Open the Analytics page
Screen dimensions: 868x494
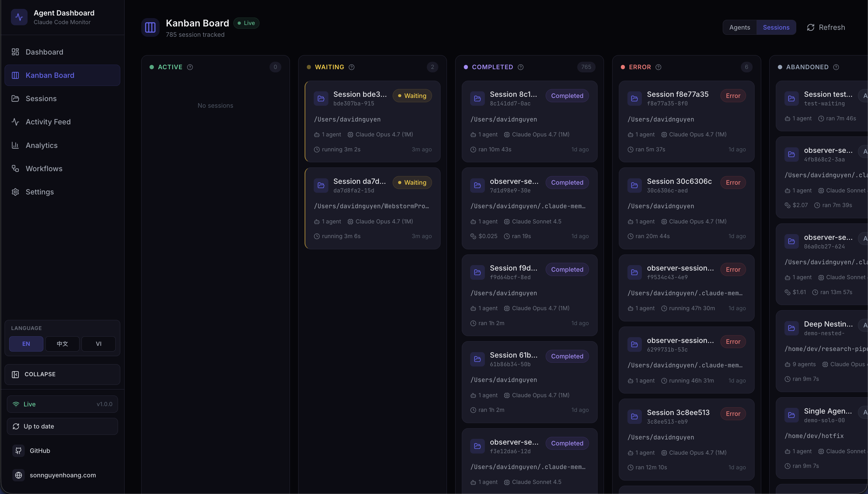pyautogui.click(x=62, y=145)
